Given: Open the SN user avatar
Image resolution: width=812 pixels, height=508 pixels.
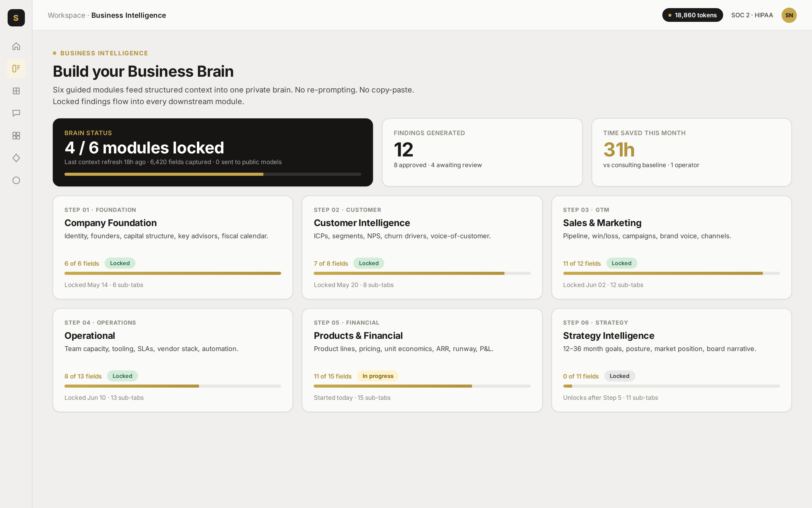Looking at the screenshot, I should click(x=789, y=15).
